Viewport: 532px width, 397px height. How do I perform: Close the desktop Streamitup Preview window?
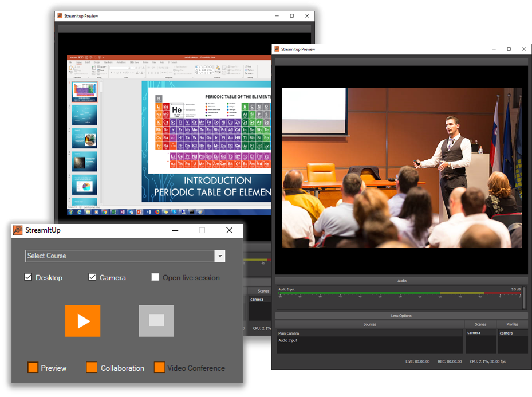pos(307,16)
